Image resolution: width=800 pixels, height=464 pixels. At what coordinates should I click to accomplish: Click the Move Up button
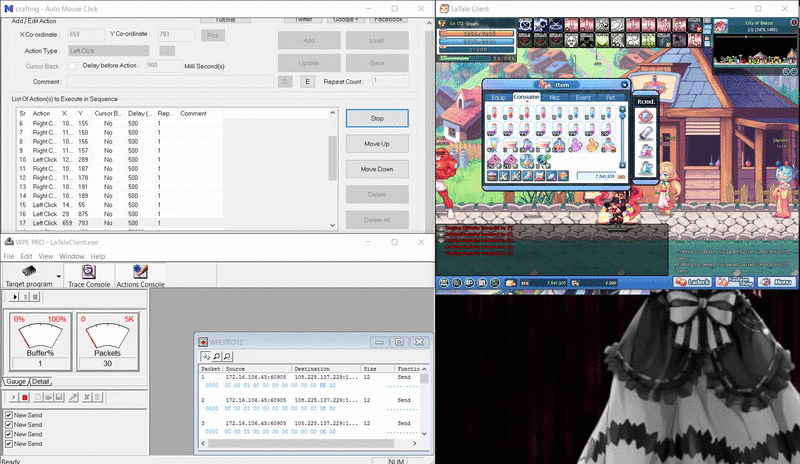pyautogui.click(x=377, y=144)
